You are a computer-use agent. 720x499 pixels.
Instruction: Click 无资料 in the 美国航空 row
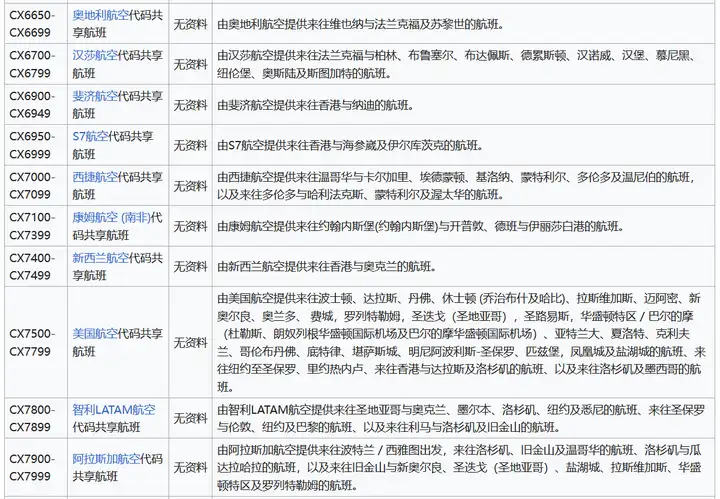coord(190,342)
